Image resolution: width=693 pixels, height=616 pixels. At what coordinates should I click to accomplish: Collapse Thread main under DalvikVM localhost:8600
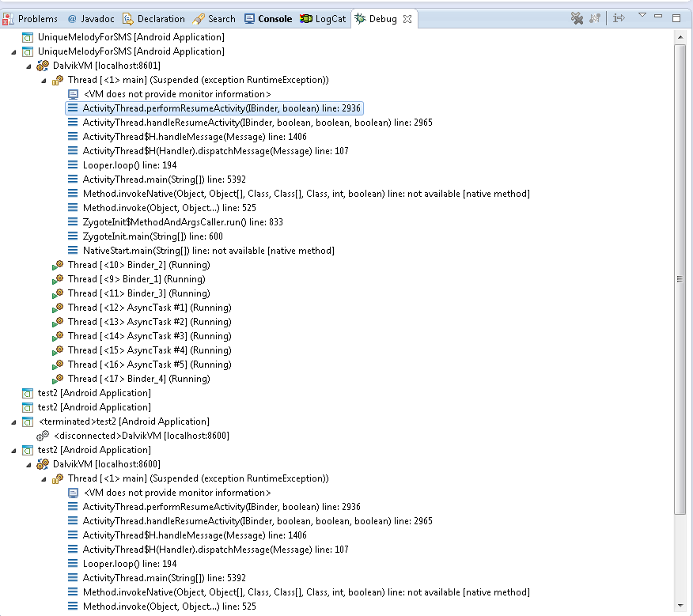[x=44, y=479]
